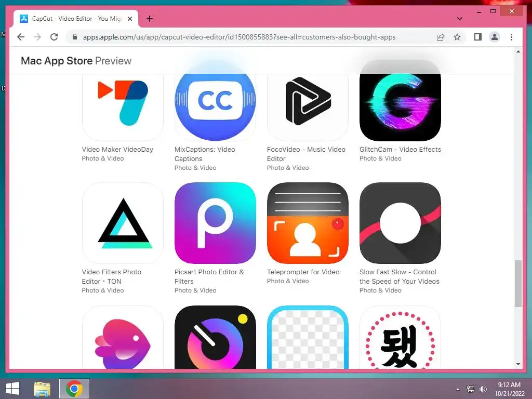Reload the App Store page

(x=54, y=37)
